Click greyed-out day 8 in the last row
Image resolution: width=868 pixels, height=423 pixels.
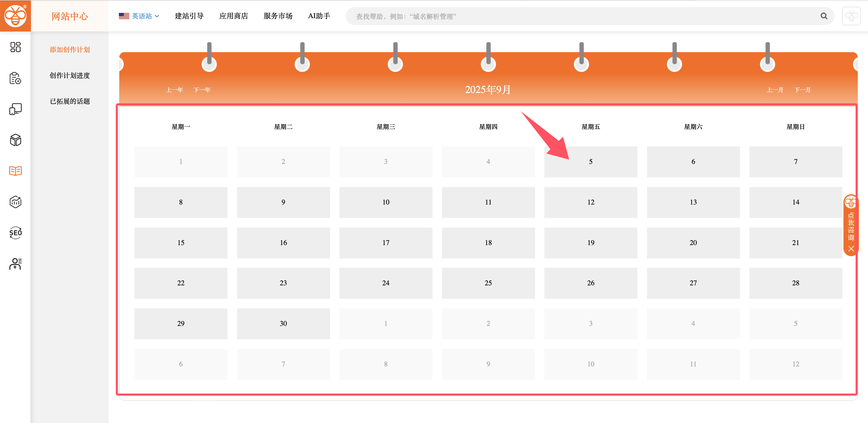click(386, 364)
